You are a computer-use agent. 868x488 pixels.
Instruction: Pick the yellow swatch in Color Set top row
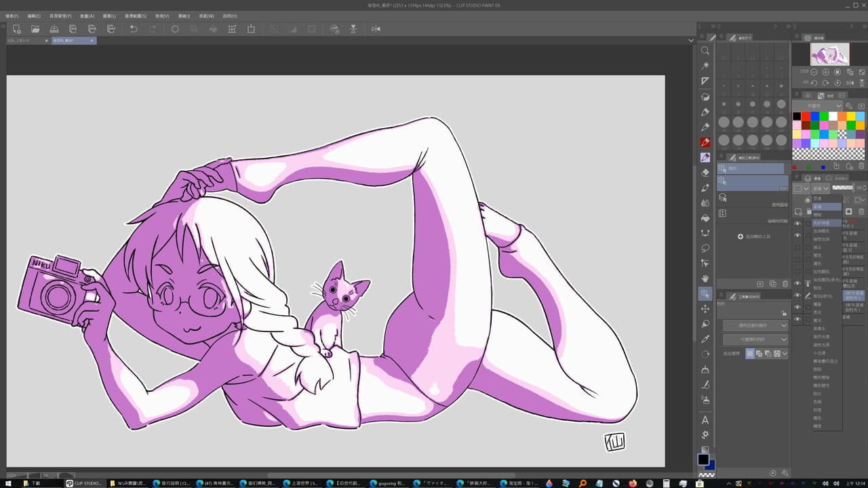[850, 117]
